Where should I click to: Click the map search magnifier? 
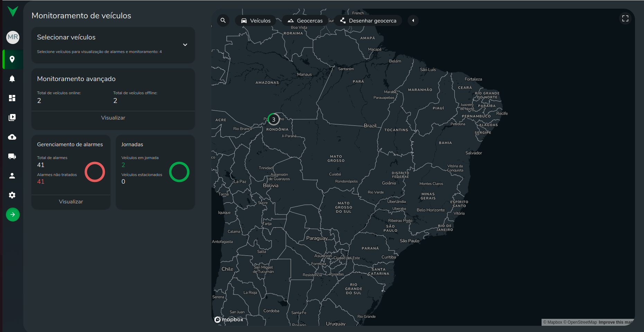(223, 20)
